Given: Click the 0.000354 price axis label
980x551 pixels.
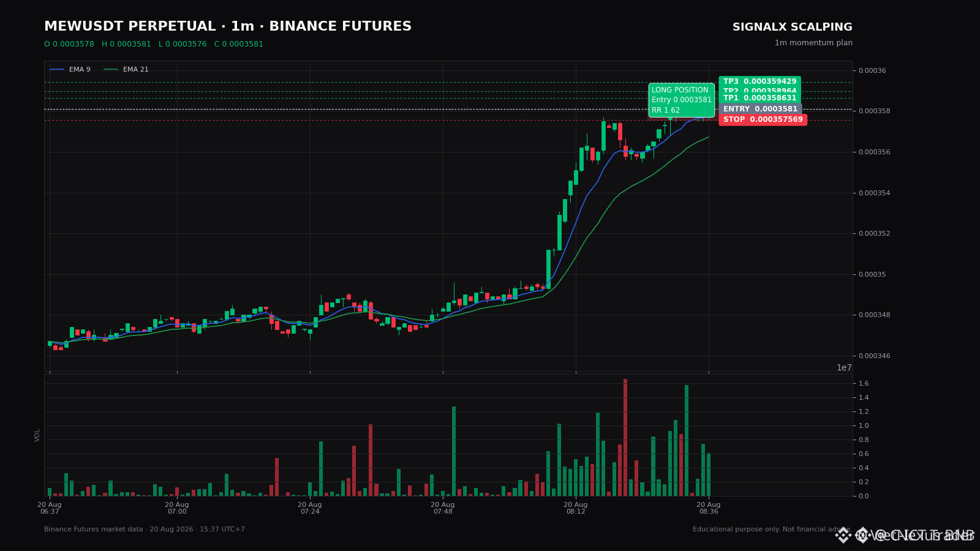Looking at the screenshot, I should point(874,193).
